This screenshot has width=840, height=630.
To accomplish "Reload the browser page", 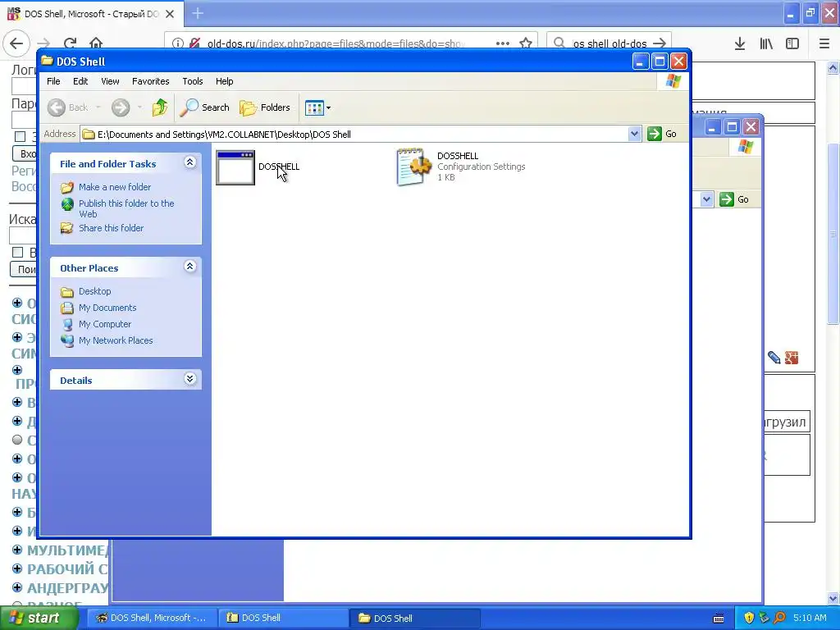I will 70,43.
